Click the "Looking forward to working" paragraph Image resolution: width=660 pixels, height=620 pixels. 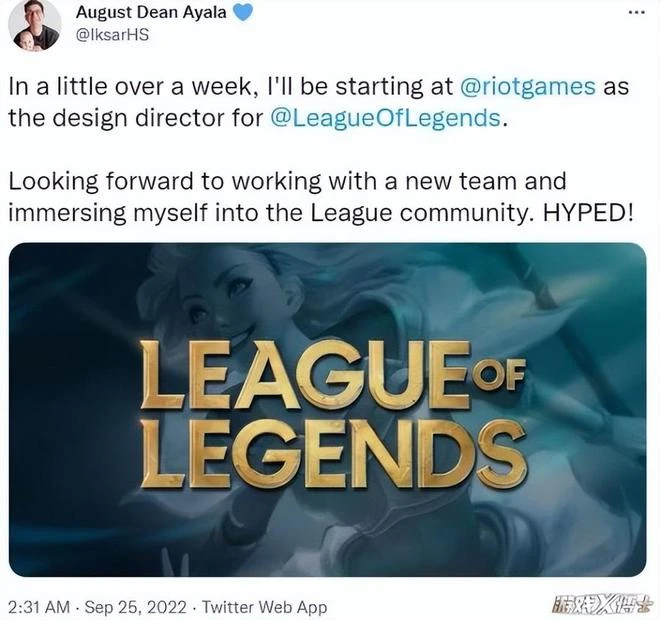click(321, 197)
